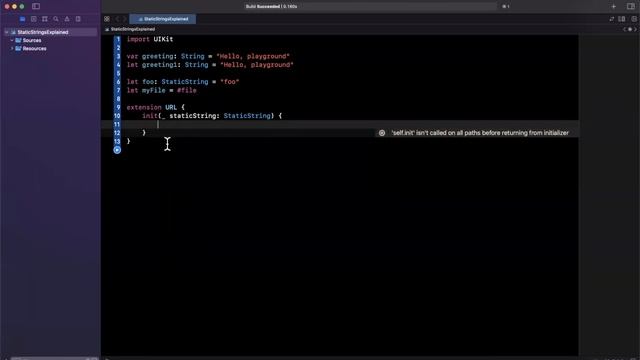The height and width of the screenshot is (360, 640).
Task: Click the 'self.init' isn't called error message
Action: point(480,133)
